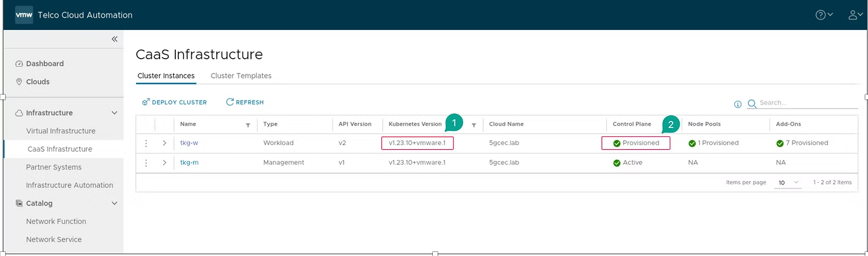Switch to Cluster Templates tab
The image size is (868, 256).
point(240,76)
